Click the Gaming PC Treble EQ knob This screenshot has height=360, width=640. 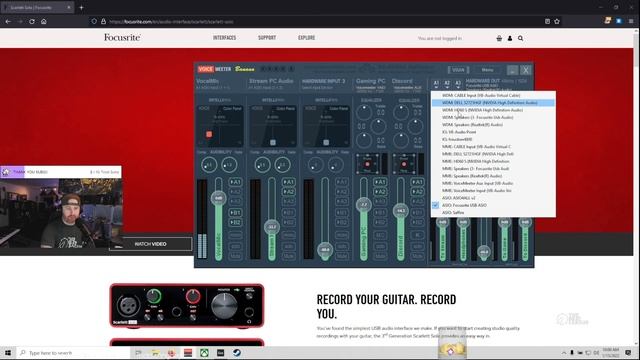pyautogui.click(x=364, y=112)
